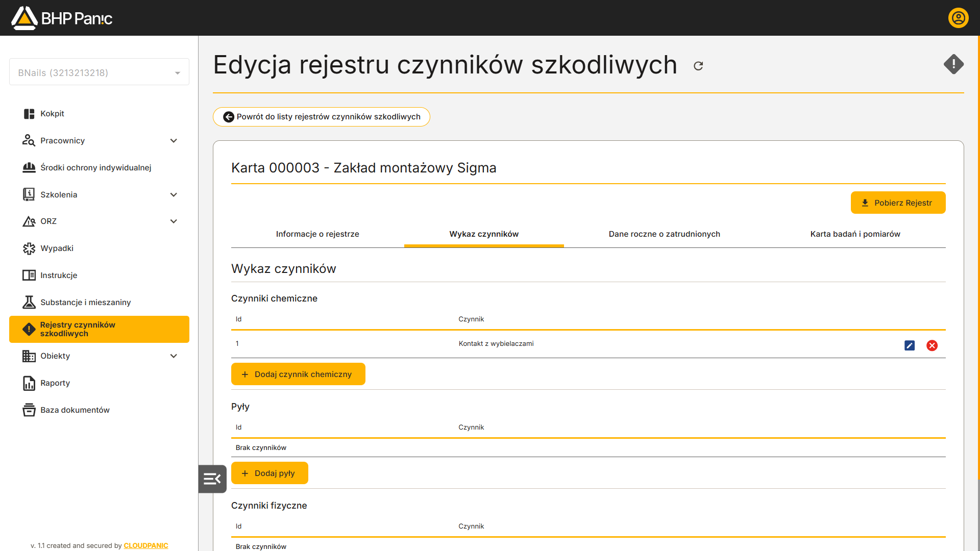Click the Kokpit dashboard icon
Image resolution: width=980 pixels, height=551 pixels.
[29, 114]
